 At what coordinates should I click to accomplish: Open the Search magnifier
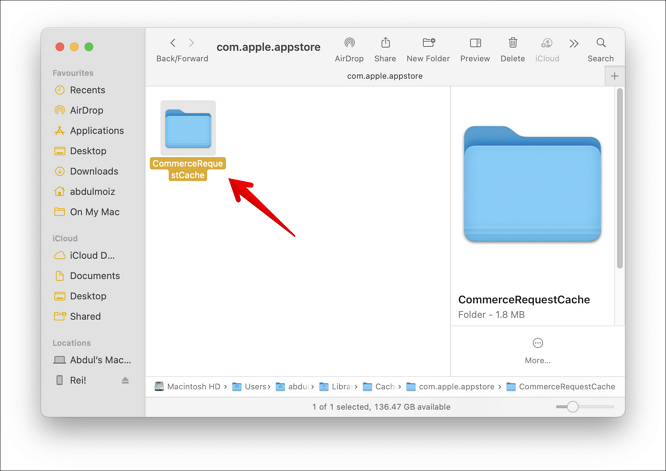[x=601, y=44]
